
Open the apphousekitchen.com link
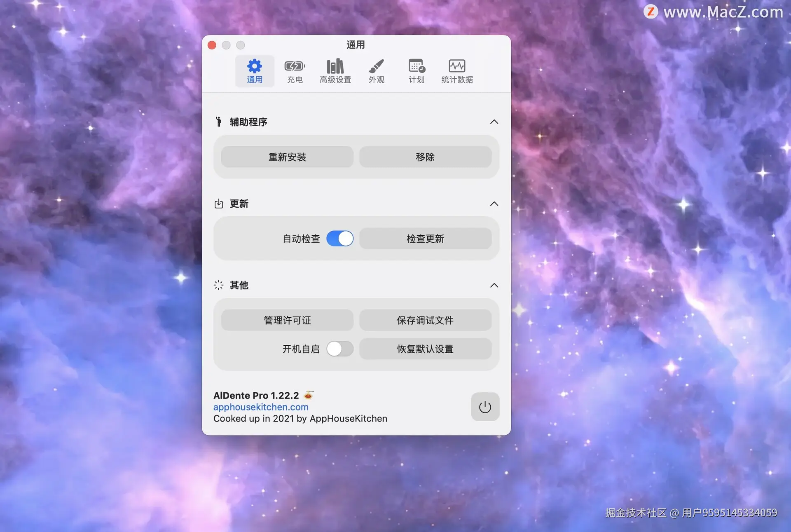pos(261,407)
